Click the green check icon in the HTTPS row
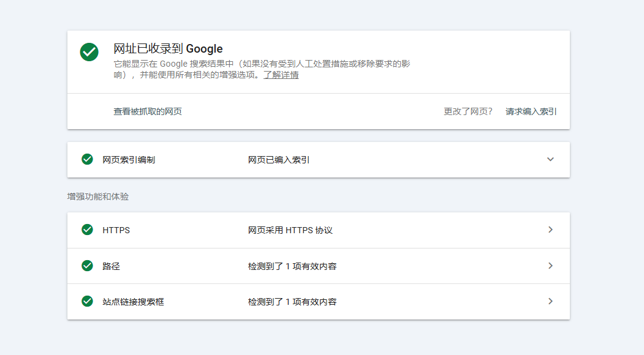Viewport: 644px width, 355px height. [87, 230]
